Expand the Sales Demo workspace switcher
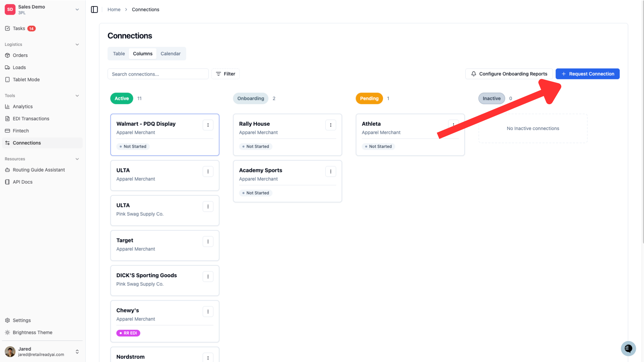This screenshot has height=362, width=644. coord(42,9)
